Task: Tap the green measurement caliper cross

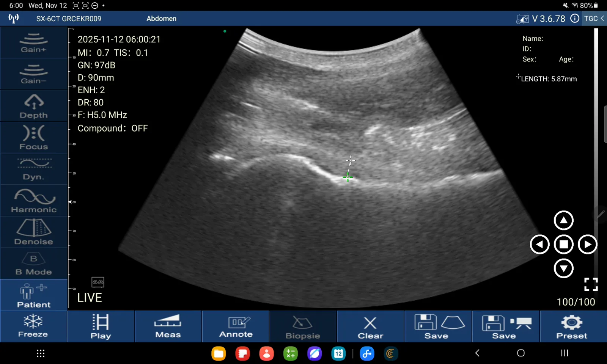Action: (348, 177)
